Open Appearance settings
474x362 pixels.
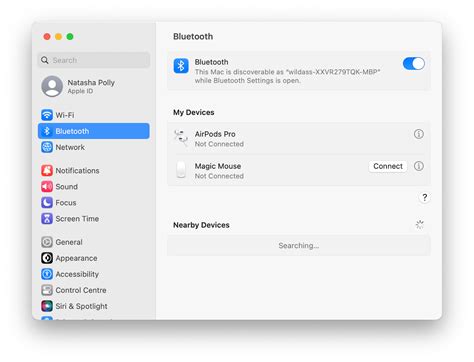click(x=94, y=258)
